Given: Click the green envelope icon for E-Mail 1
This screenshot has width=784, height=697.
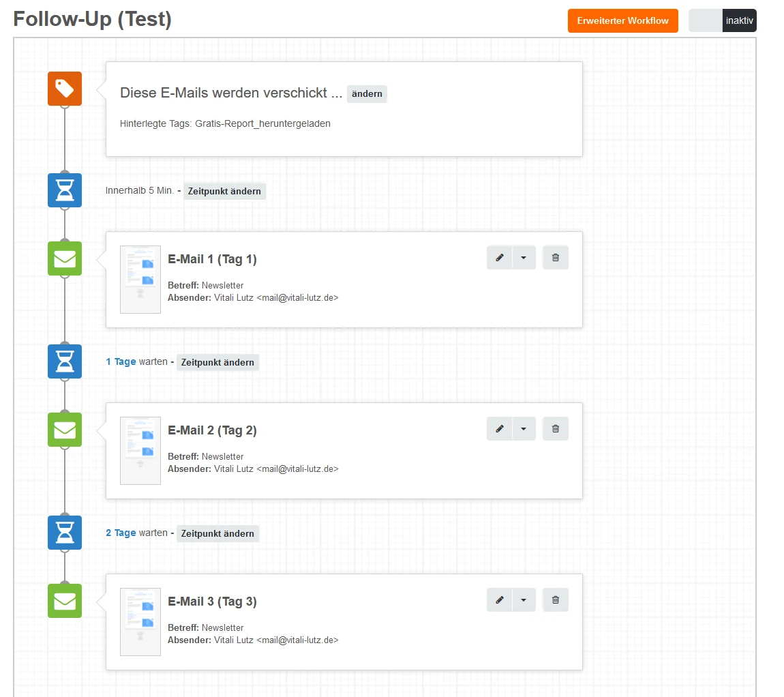Looking at the screenshot, I should point(65,258).
